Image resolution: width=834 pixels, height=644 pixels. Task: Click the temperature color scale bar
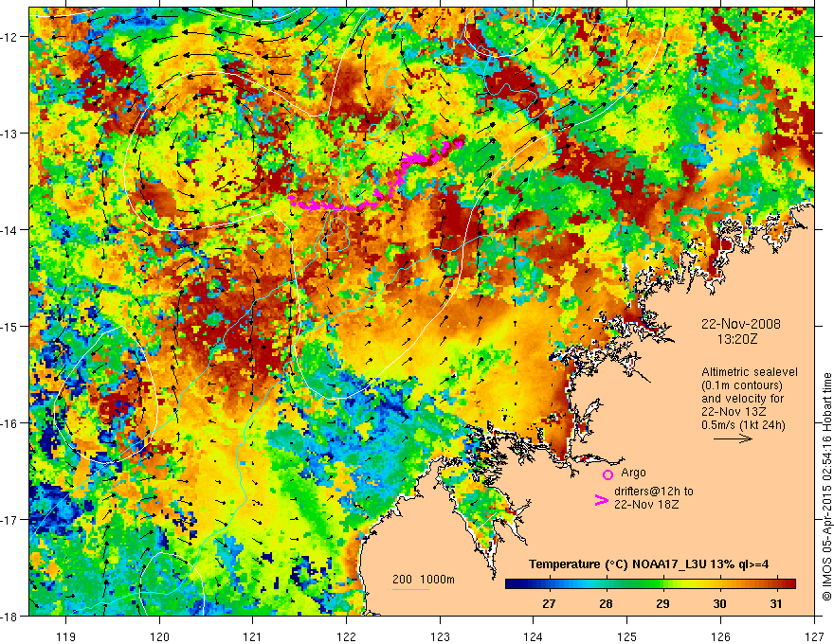[650, 584]
